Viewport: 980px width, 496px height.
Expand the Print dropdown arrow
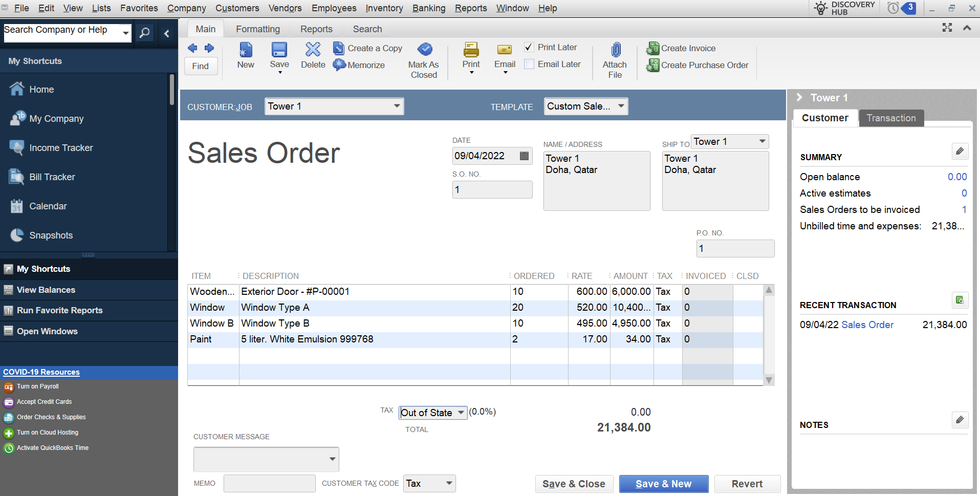471,73
